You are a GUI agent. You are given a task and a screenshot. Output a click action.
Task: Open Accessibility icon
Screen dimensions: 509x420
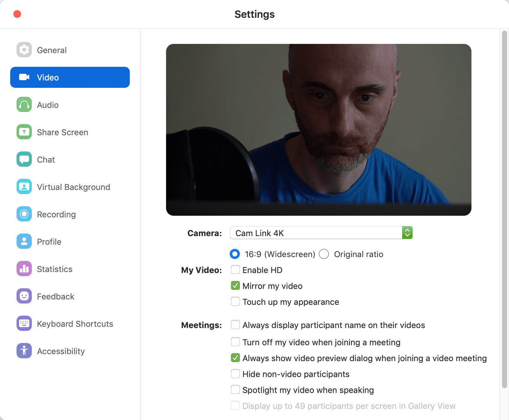pyautogui.click(x=24, y=351)
